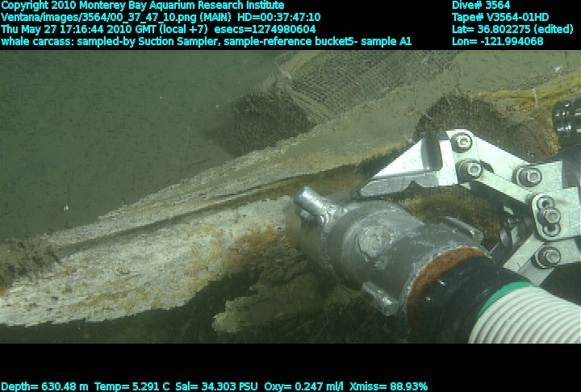Image resolution: width=581 pixels, height=392 pixels.
Task: Click the Monterey Bay Aquarium copyright line
Action: tap(143, 6)
